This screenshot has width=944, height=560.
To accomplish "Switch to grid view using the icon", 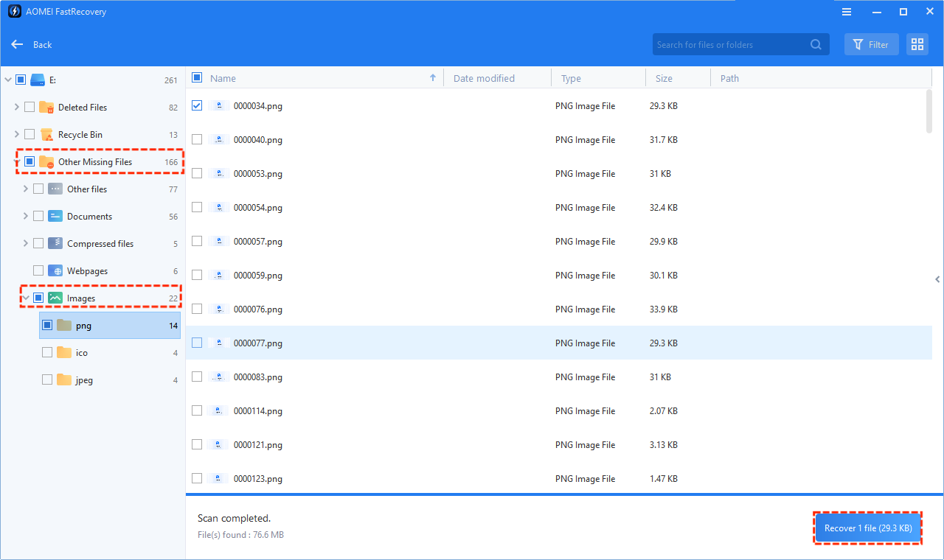I will click(917, 44).
